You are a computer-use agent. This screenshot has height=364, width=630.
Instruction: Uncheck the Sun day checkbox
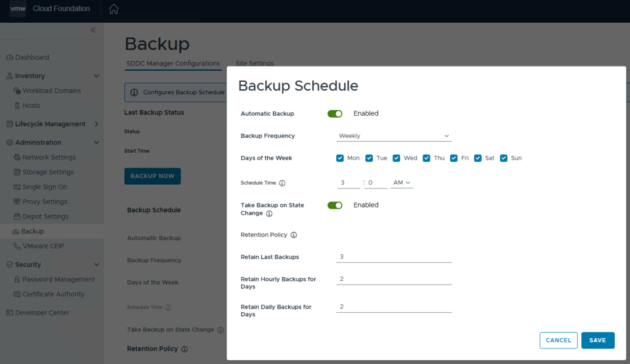504,158
